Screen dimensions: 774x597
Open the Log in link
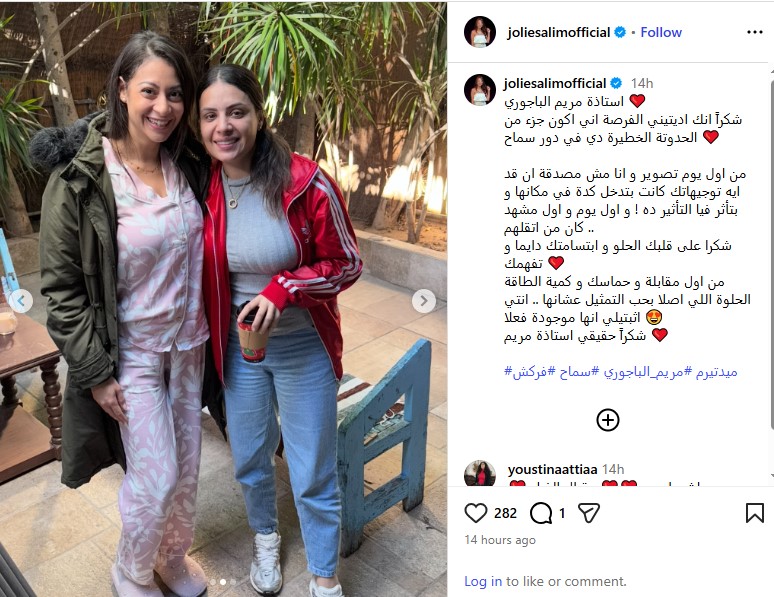(x=483, y=581)
